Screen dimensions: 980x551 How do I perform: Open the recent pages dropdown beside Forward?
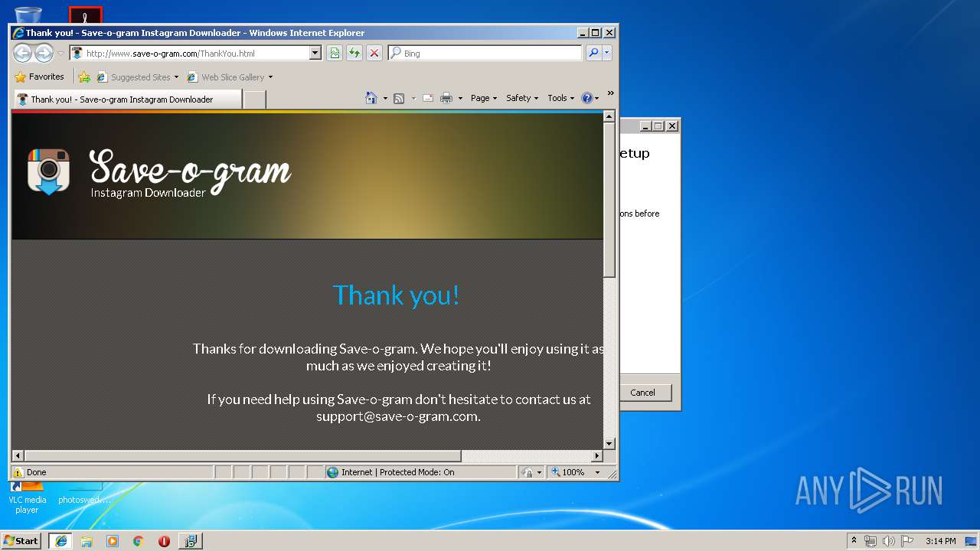(x=60, y=54)
